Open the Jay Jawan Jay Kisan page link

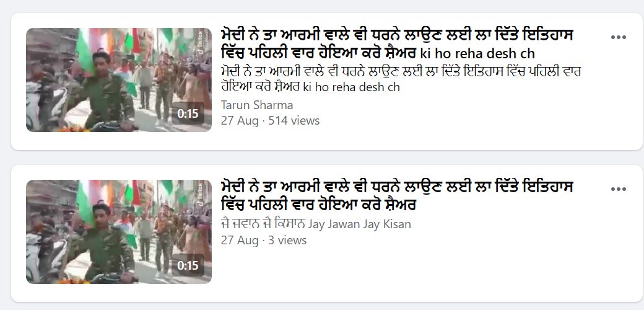pyautogui.click(x=315, y=224)
